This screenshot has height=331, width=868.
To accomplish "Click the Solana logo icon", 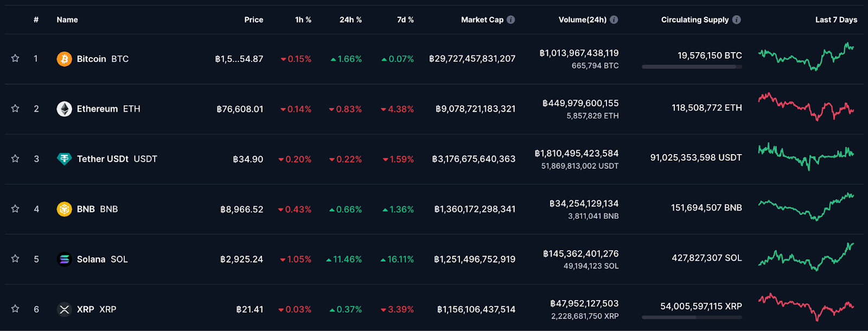I will click(x=64, y=259).
